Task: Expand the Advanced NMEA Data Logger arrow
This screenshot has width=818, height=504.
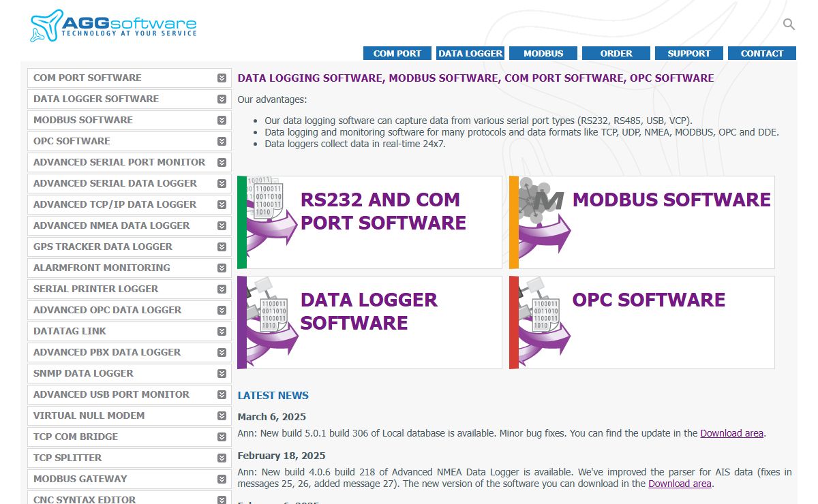Action: click(x=222, y=226)
